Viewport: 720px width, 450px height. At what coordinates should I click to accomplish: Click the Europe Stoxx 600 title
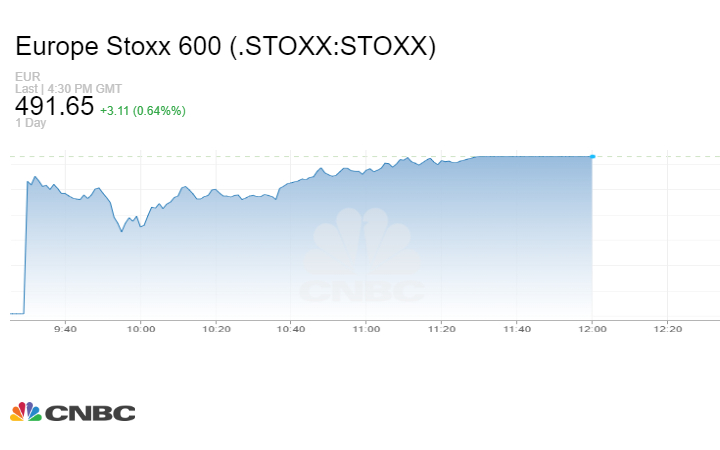pos(225,47)
